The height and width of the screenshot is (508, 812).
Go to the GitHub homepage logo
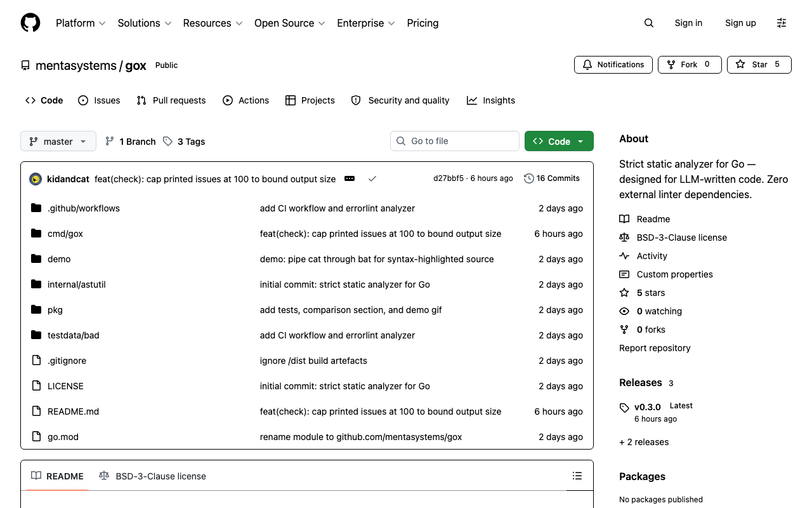pyautogui.click(x=30, y=23)
